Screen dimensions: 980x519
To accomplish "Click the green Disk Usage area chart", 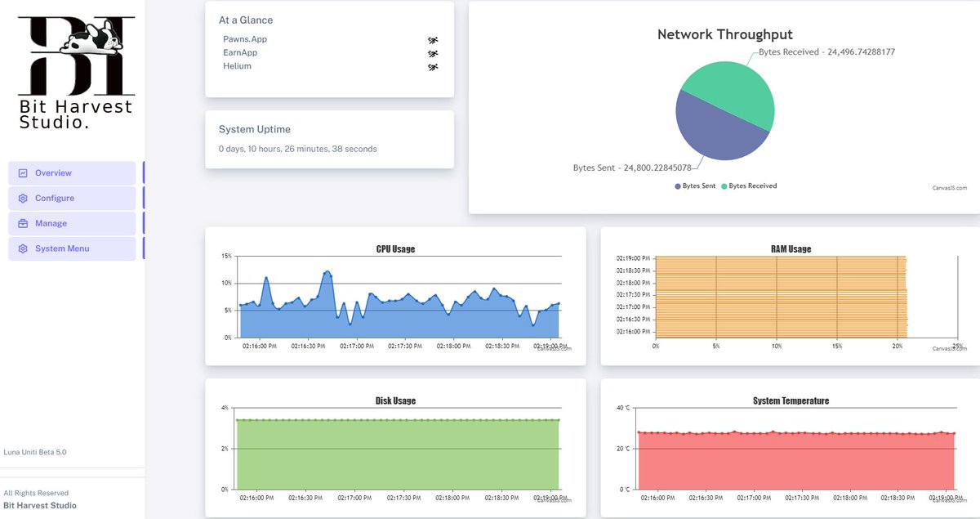I will coord(399,454).
